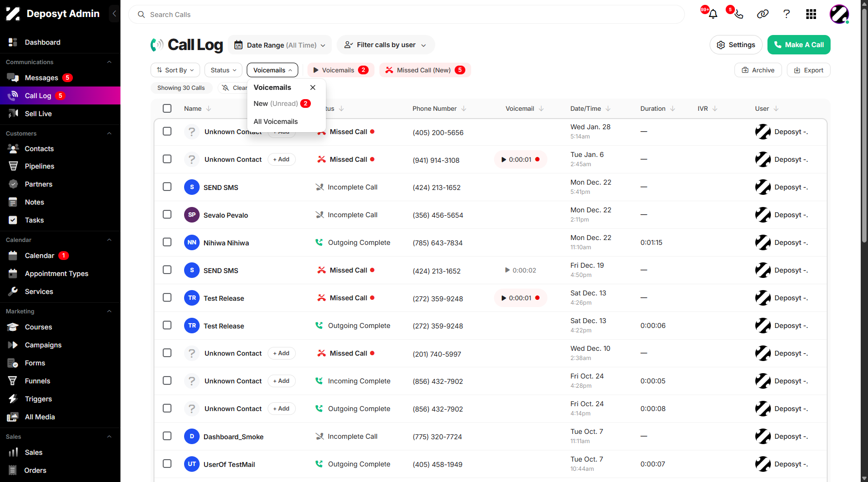Open Filter calls by user dropdown
Screen dimensions: 868x482
point(386,45)
